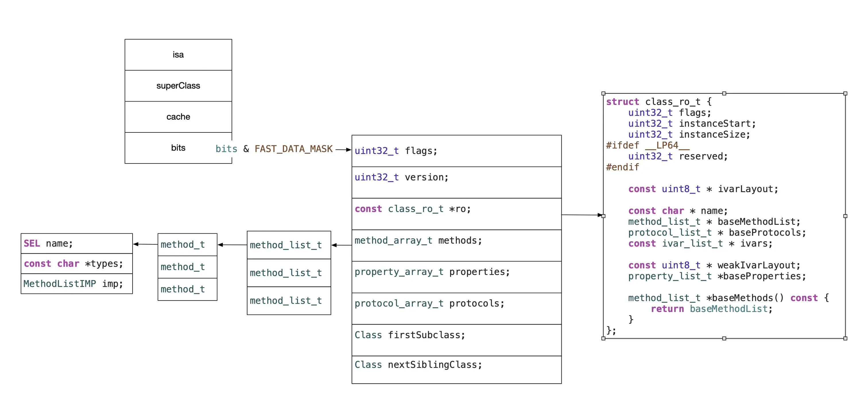Click the isa box in class diagram

pyautogui.click(x=178, y=54)
